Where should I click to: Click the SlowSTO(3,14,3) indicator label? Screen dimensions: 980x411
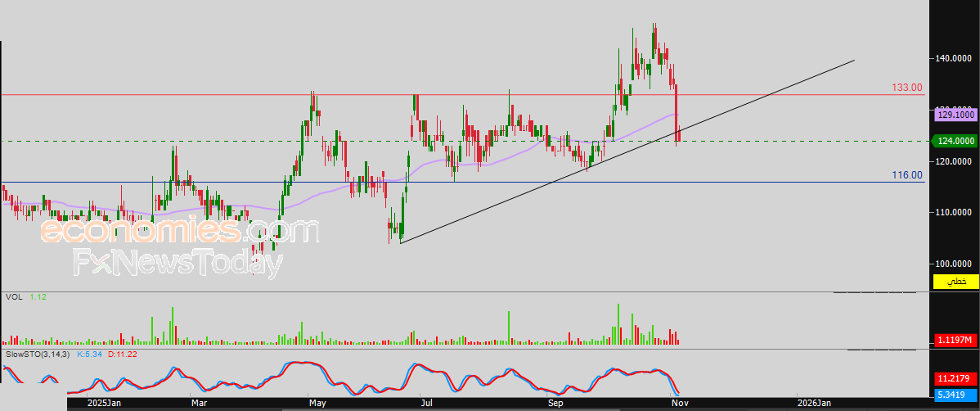[x=38, y=354]
